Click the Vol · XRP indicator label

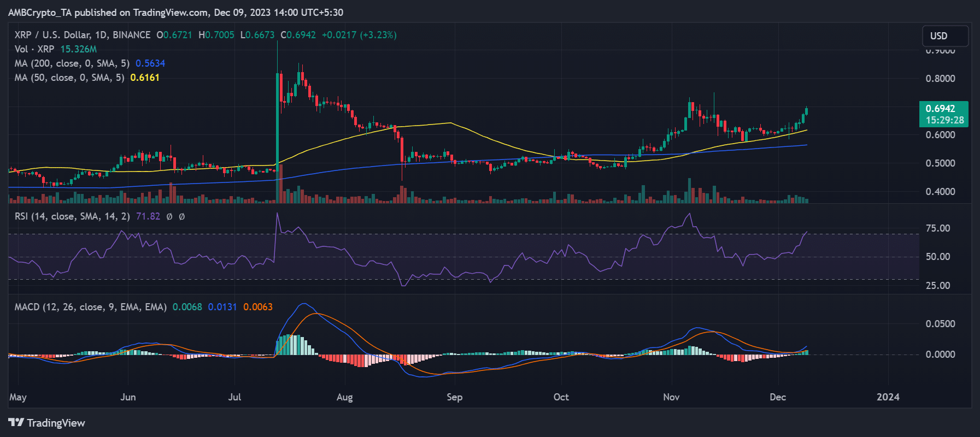pos(34,49)
